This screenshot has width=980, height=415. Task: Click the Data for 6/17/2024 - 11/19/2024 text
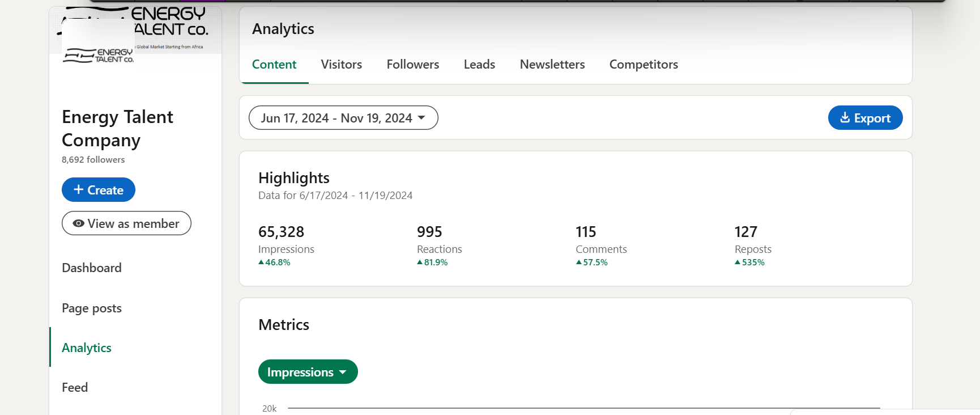[335, 196]
